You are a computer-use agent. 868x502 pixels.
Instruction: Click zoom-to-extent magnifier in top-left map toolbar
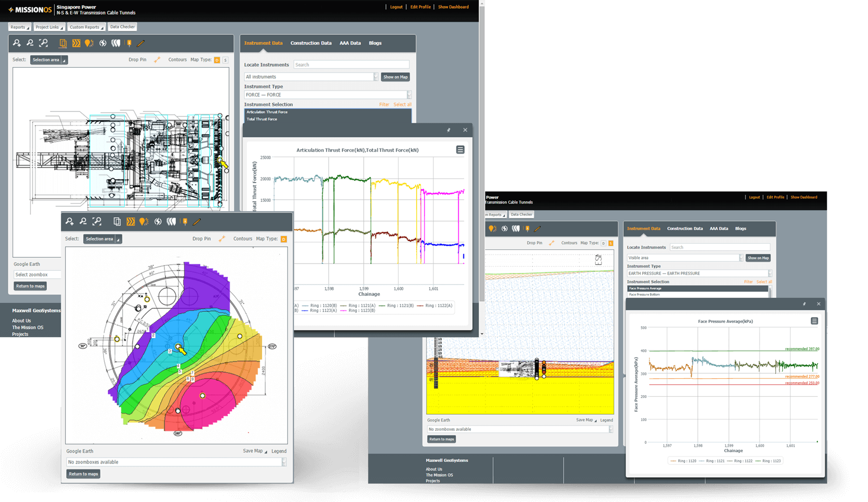43,43
